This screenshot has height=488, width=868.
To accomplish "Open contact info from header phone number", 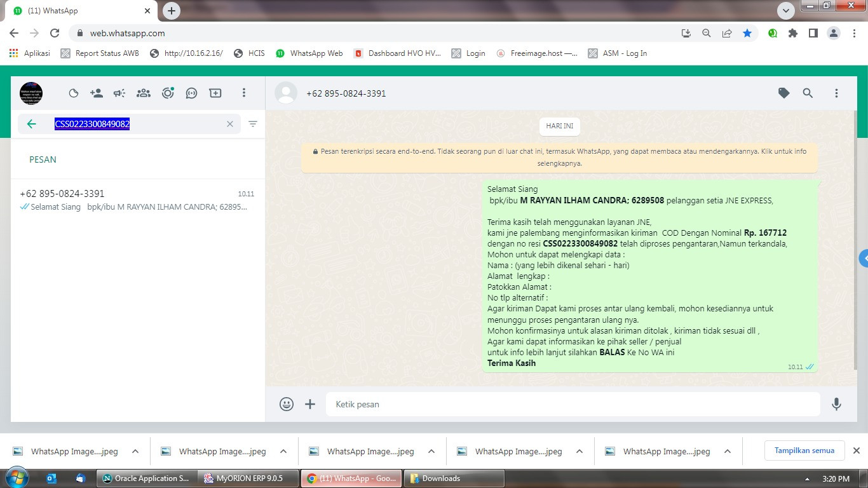I will click(x=346, y=93).
